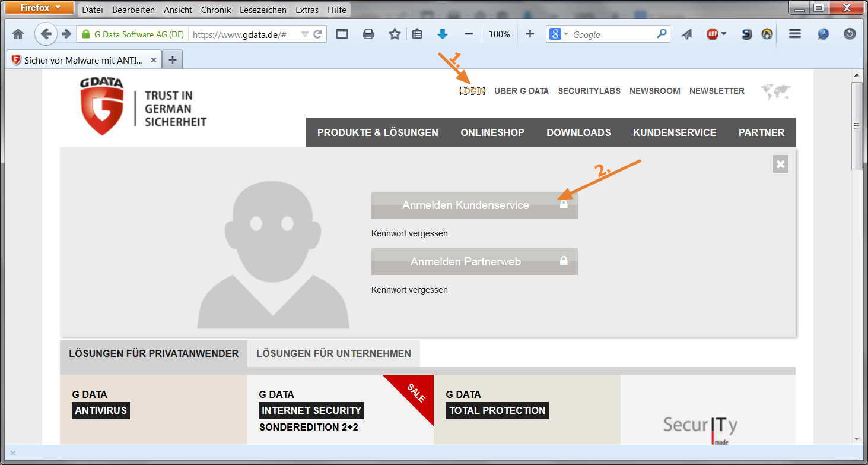Open the Ansicht menu
The height and width of the screenshot is (465, 868).
tap(178, 10)
